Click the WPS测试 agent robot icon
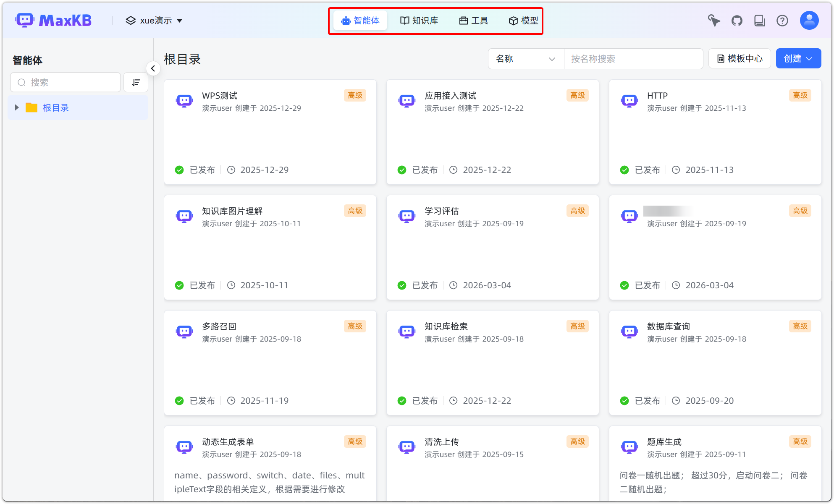834x504 pixels. 184,101
